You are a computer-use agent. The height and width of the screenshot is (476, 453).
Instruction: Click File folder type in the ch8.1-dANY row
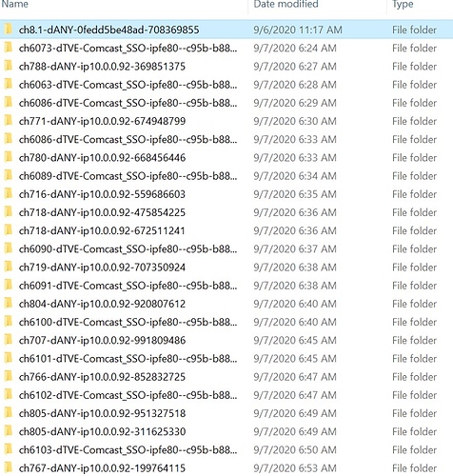[x=414, y=30]
